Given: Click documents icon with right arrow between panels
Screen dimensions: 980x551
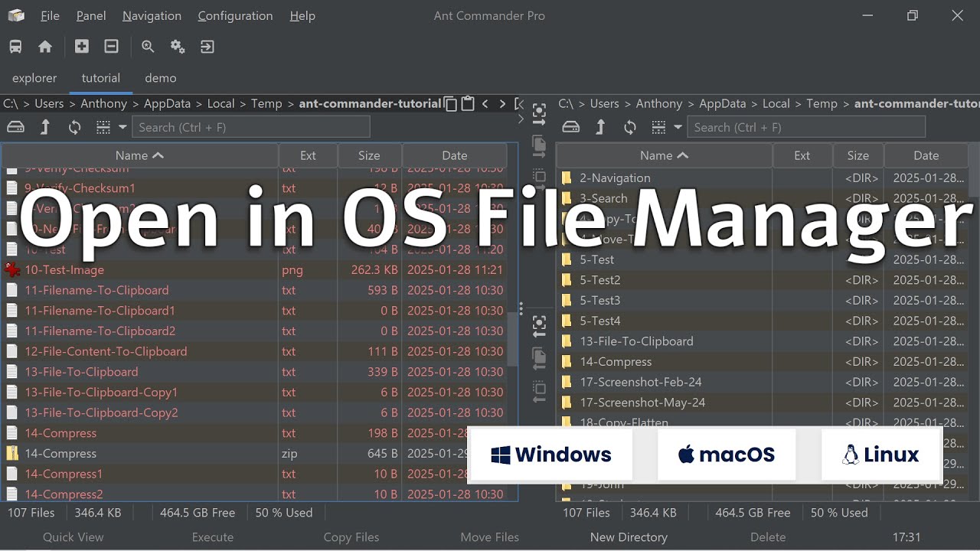Looking at the screenshot, I should 539,145.
